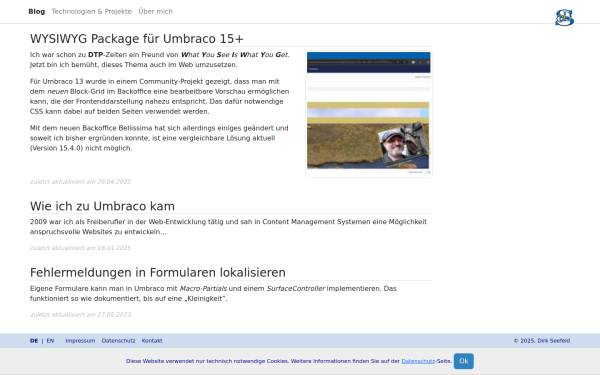Follow Datenschutz link in cookie notice
600x375 pixels.
coord(418,361)
